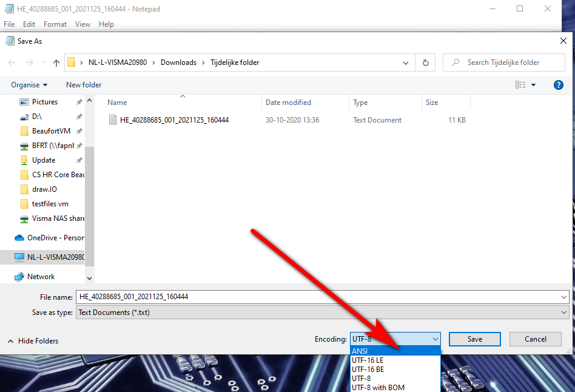
Task: Open the recent locations dropdown arrow
Action: pyautogui.click(x=44, y=63)
